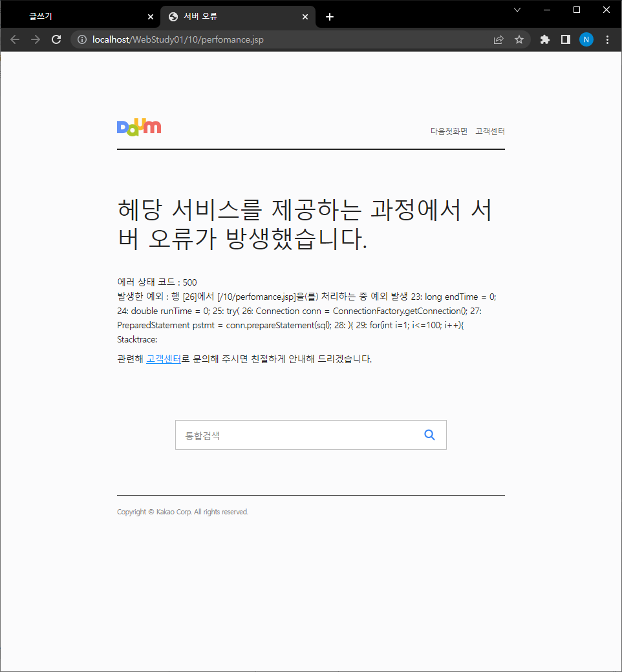The image size is (622, 672).
Task: Open a new tab with plus button
Action: pyautogui.click(x=330, y=17)
